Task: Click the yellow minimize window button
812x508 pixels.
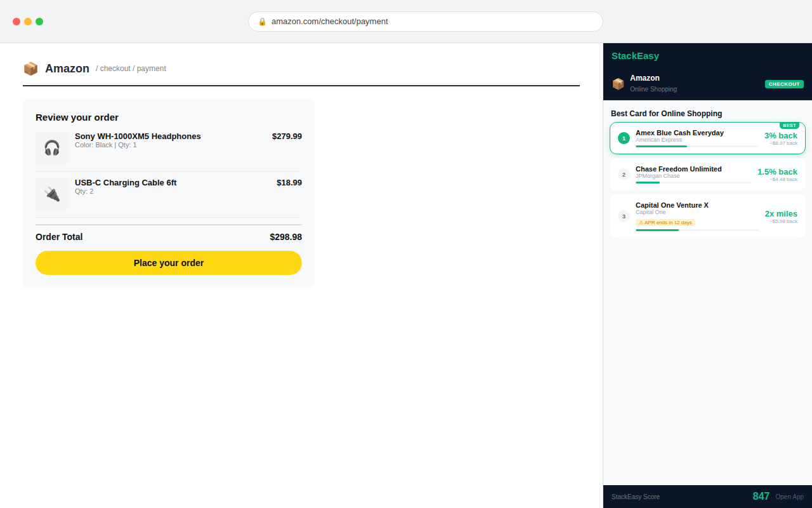Action: point(28,22)
